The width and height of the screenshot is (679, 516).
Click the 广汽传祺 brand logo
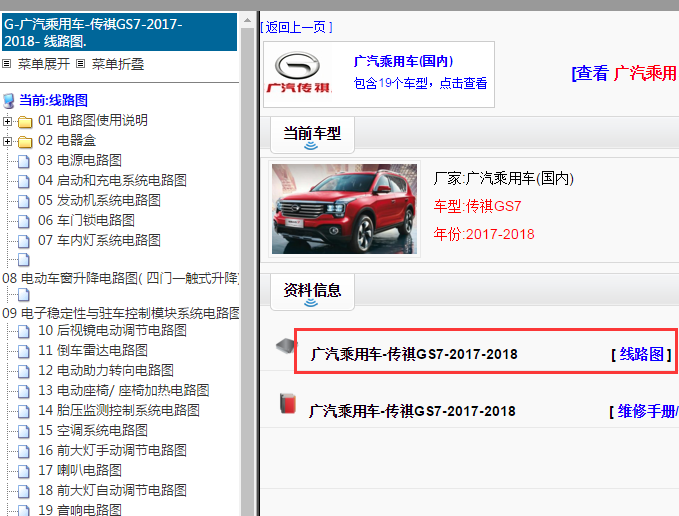[298, 72]
